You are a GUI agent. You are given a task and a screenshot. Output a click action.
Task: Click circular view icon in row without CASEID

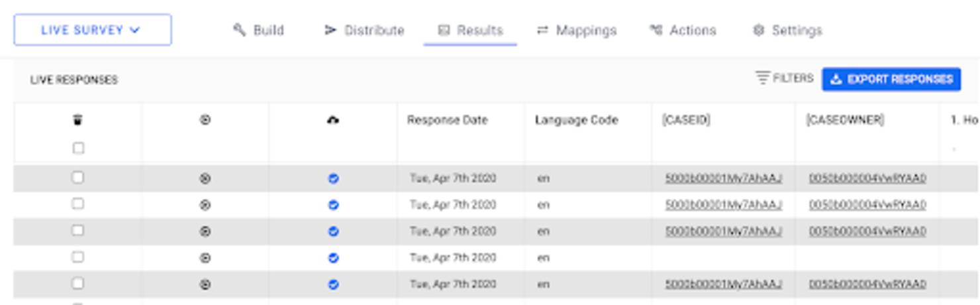point(205,258)
